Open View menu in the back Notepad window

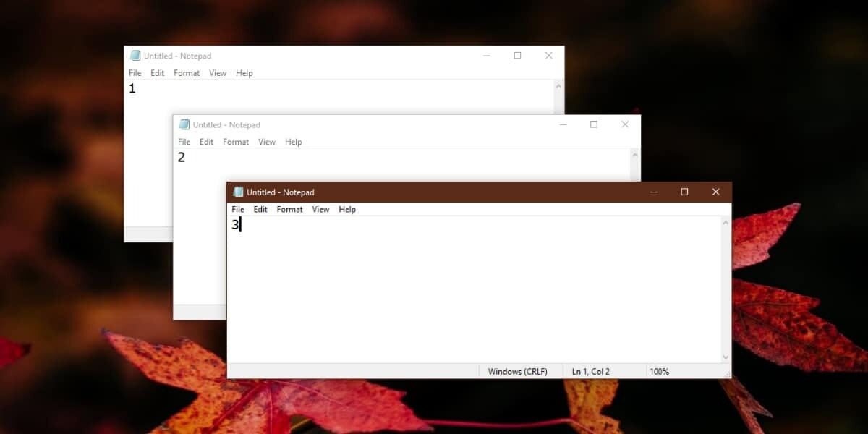point(218,73)
